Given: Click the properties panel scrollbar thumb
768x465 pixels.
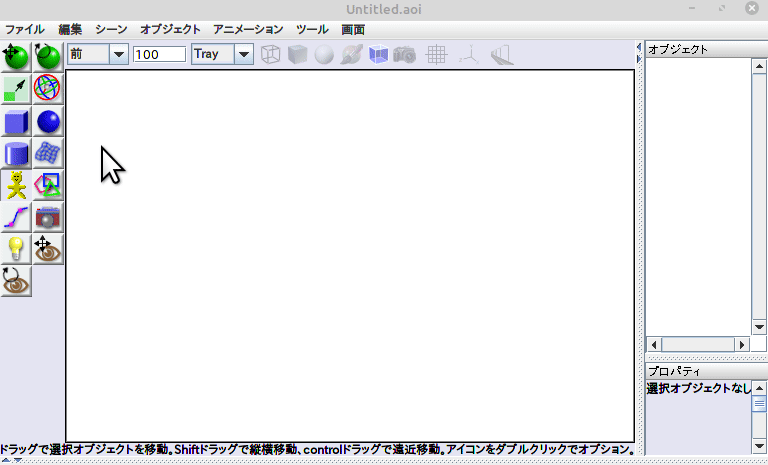Looking at the screenshot, I should pyautogui.click(x=759, y=404).
